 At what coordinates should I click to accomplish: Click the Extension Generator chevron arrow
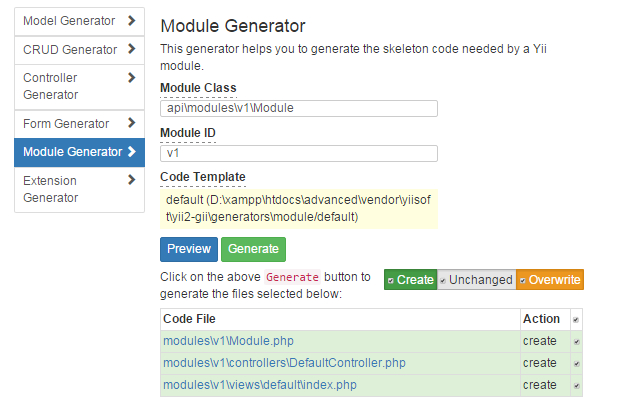point(133,180)
